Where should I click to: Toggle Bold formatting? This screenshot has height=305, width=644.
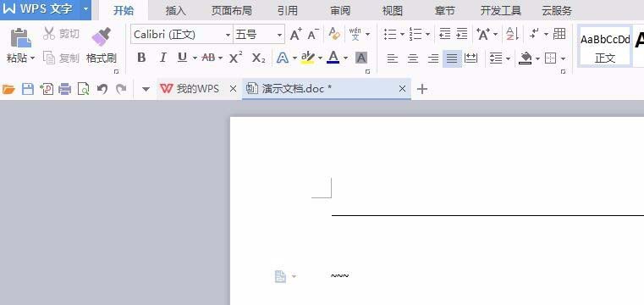141,58
